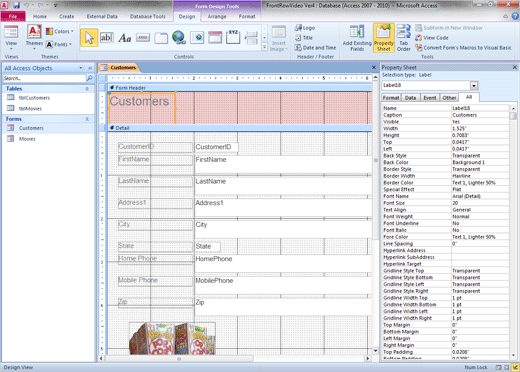Open the Colors theme dropdown
The image size is (520, 372).
point(59,31)
